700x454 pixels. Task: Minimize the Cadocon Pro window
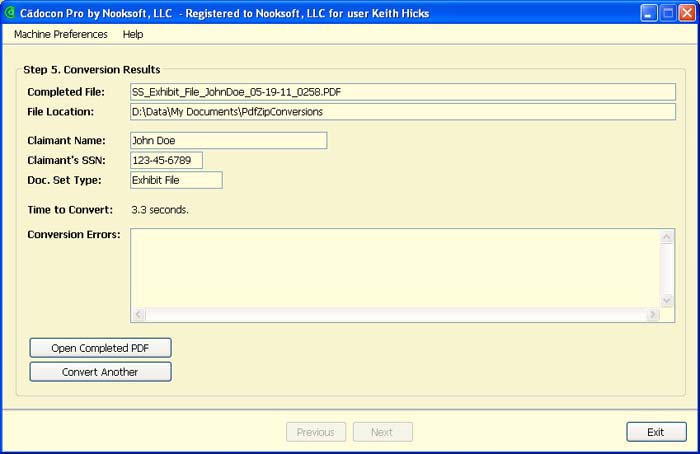(x=649, y=13)
